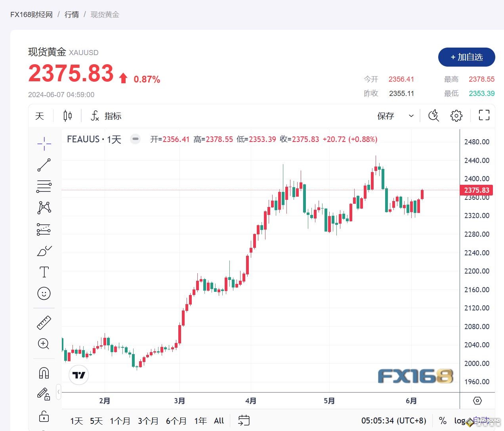Select the measure ruler tool
The image size is (504, 431).
[44, 322]
